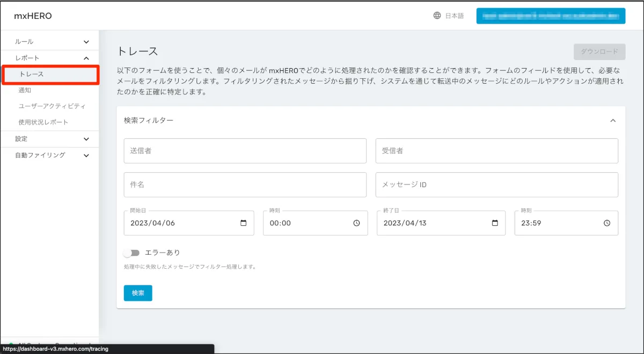Click the globe language icon
Image resolution: width=644 pixels, height=354 pixels.
(437, 16)
